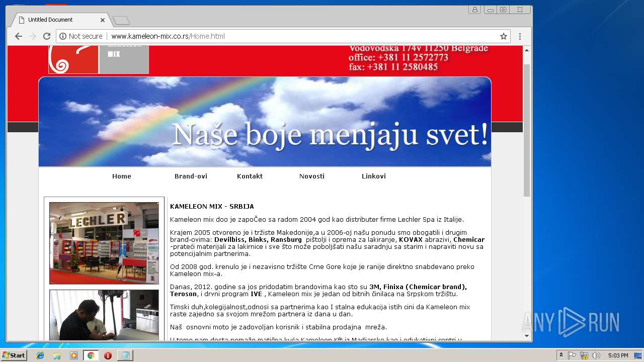This screenshot has height=362, width=644.
Task: Click the forward navigation arrow
Action: (x=33, y=36)
